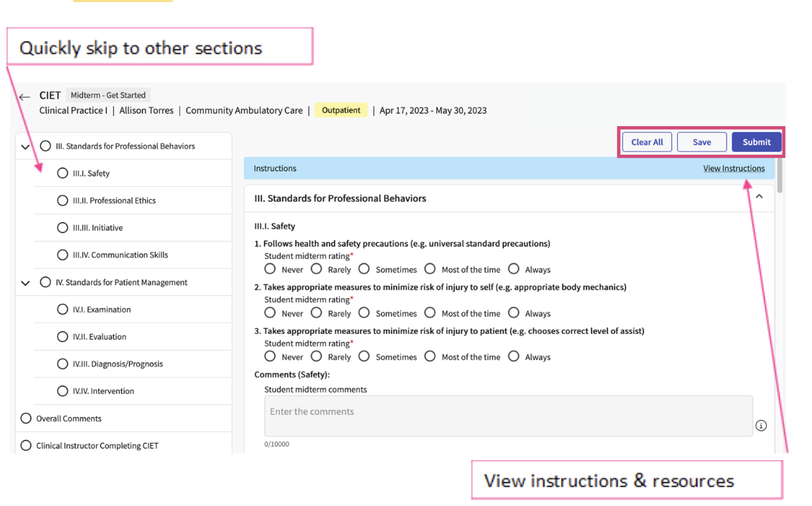Viewport: 812px width, 506px height.
Task: Open IV.III. Diagnosis/Prognosis section
Action: (x=117, y=364)
